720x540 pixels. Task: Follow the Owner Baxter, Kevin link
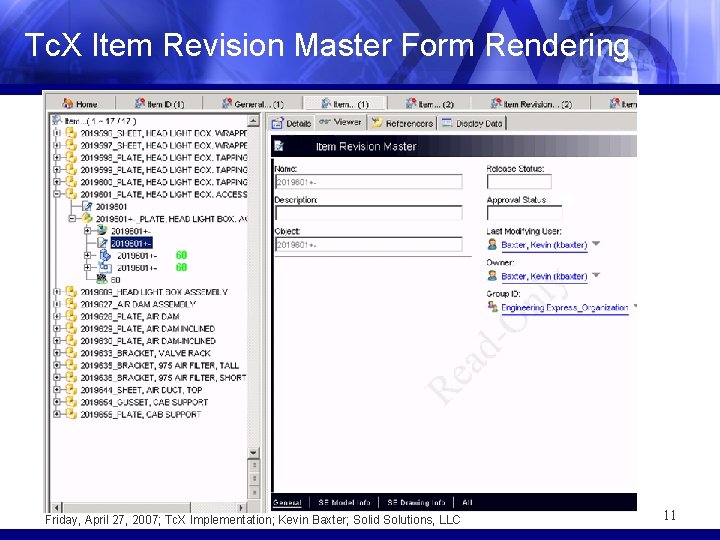tap(544, 276)
